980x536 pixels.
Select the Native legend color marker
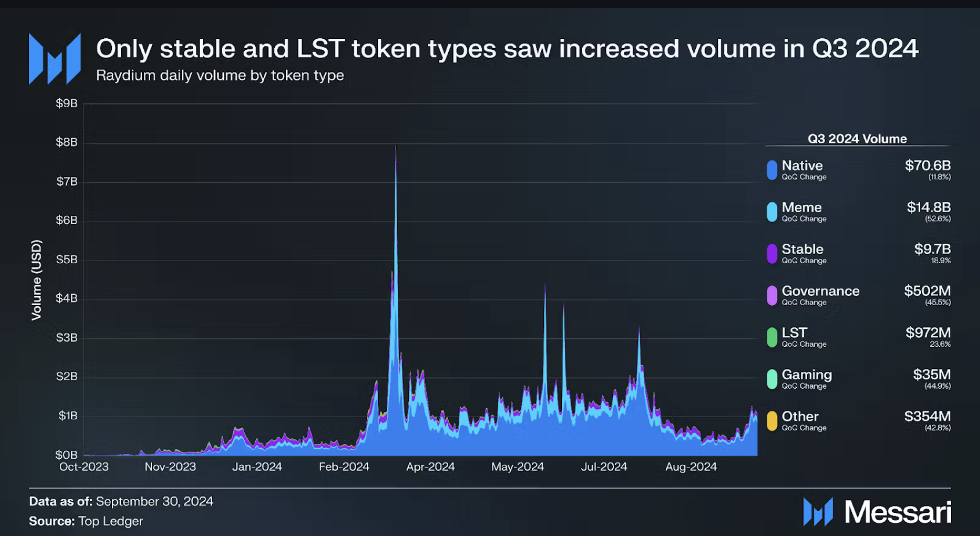click(x=771, y=170)
